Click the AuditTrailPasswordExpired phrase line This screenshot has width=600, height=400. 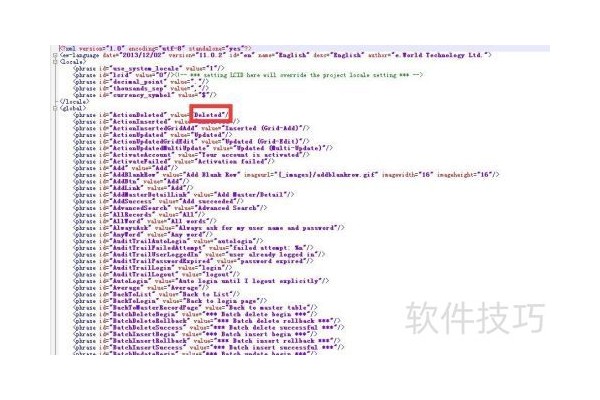pos(193,261)
